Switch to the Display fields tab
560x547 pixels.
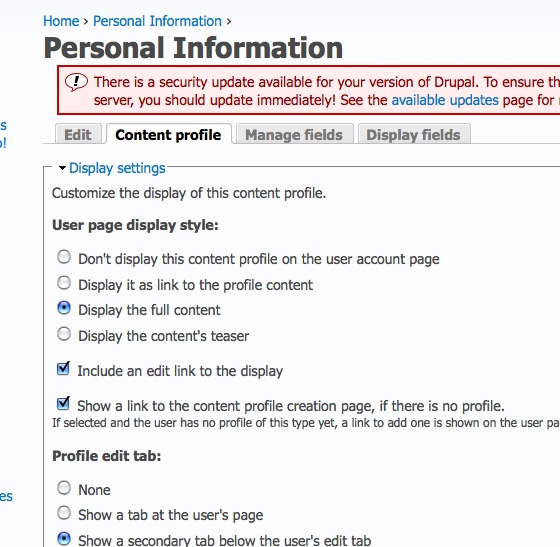[x=414, y=135]
